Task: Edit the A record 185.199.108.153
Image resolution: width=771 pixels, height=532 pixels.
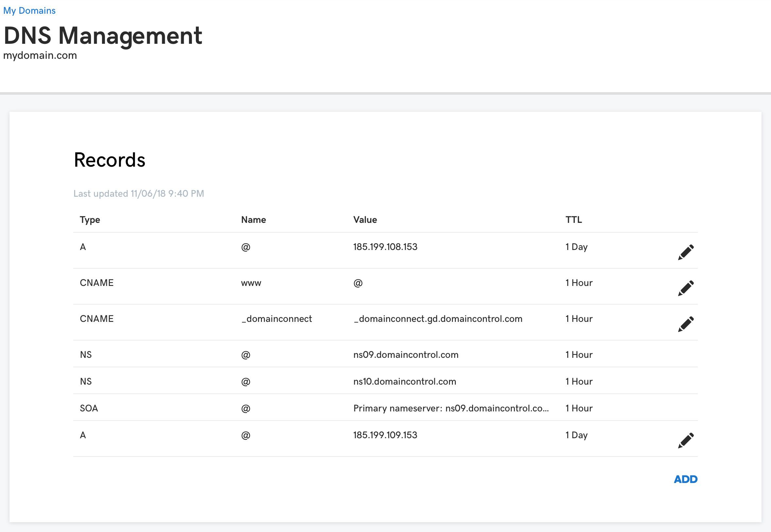Action: click(x=686, y=252)
